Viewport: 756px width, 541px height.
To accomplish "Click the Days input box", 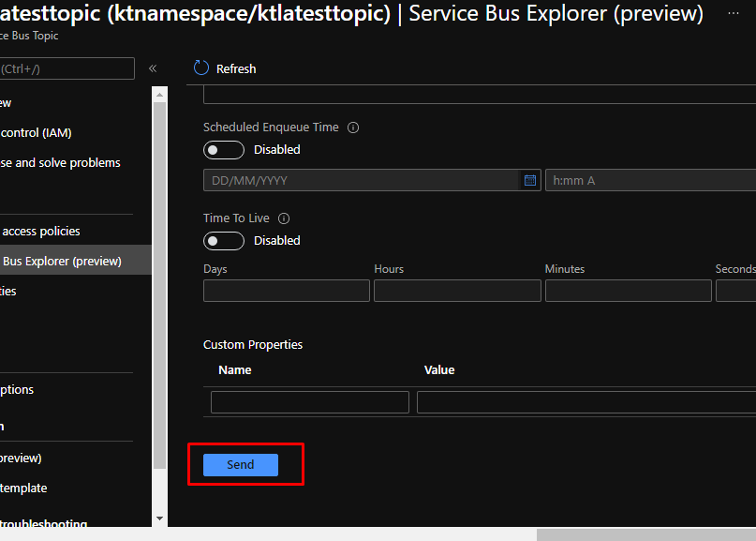I will tap(286, 291).
